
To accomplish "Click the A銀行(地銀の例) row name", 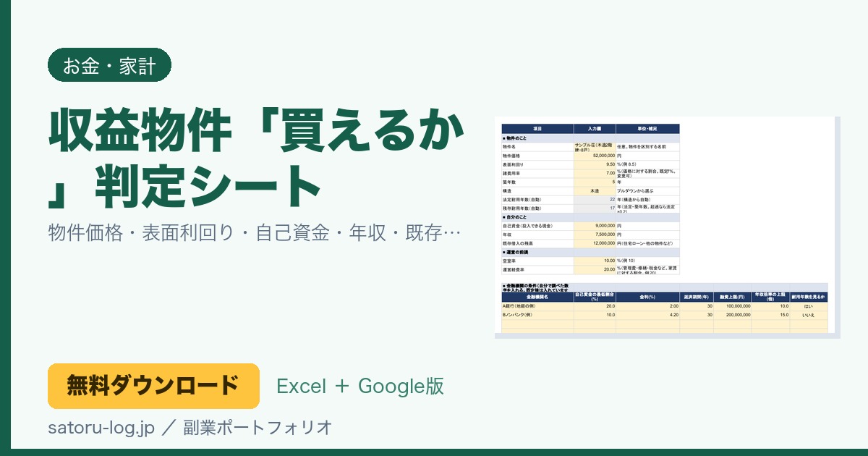I will click(x=521, y=306).
